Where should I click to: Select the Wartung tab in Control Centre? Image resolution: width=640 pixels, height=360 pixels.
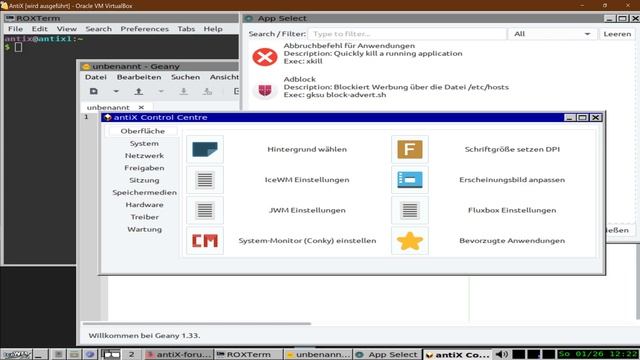(x=144, y=229)
